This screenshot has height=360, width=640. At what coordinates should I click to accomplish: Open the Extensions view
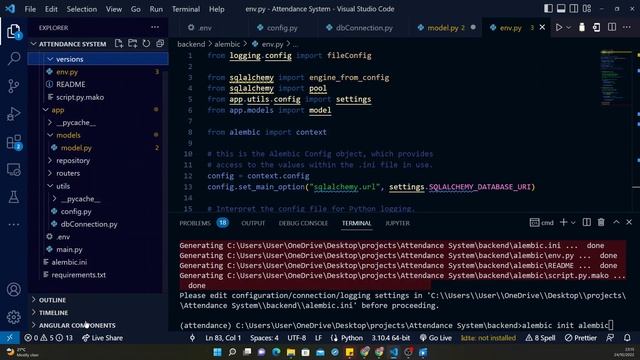[13, 142]
